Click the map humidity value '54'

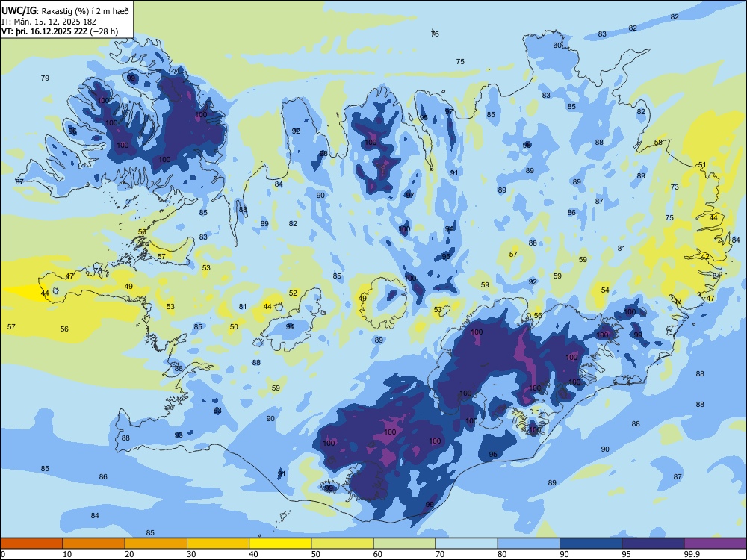605,290
